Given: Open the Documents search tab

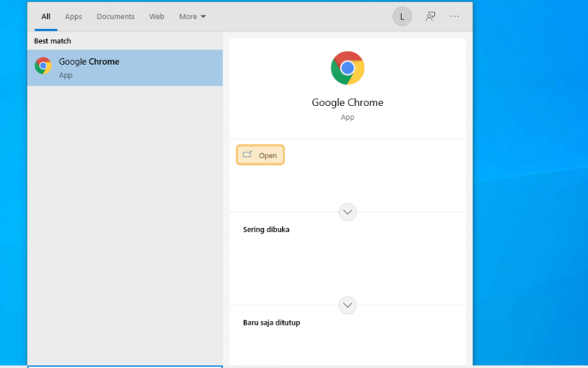Looking at the screenshot, I should pyautogui.click(x=115, y=16).
